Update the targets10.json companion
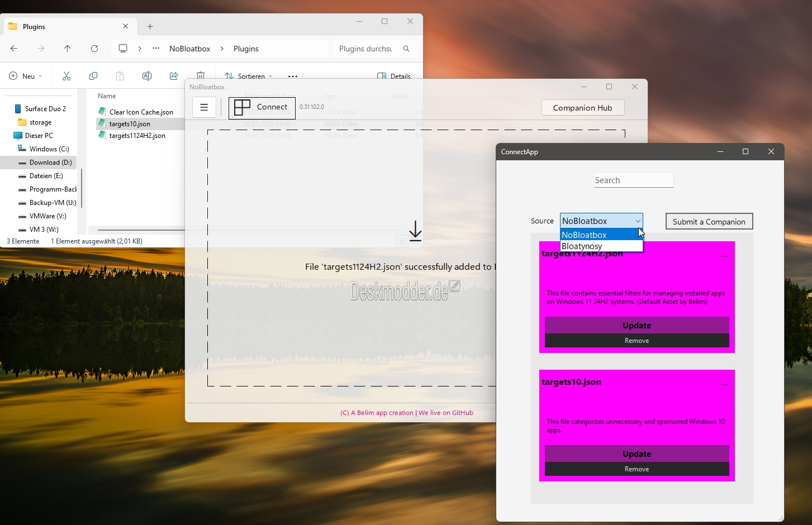Viewport: 812px width, 525px height. (637, 454)
